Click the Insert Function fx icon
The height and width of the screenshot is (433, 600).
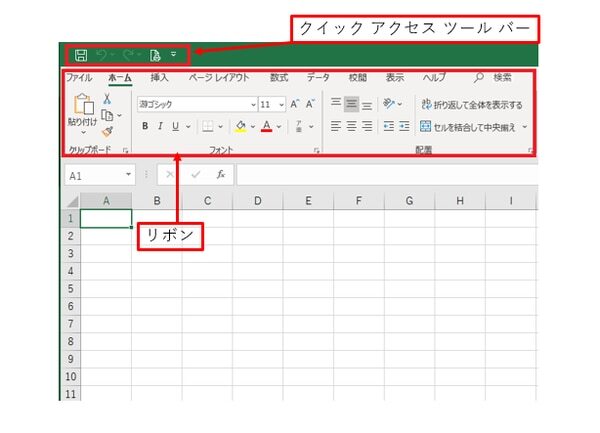(x=221, y=174)
